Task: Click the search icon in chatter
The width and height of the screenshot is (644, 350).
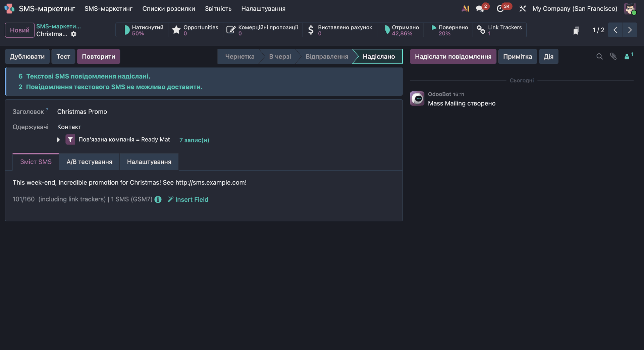Action: (x=599, y=56)
